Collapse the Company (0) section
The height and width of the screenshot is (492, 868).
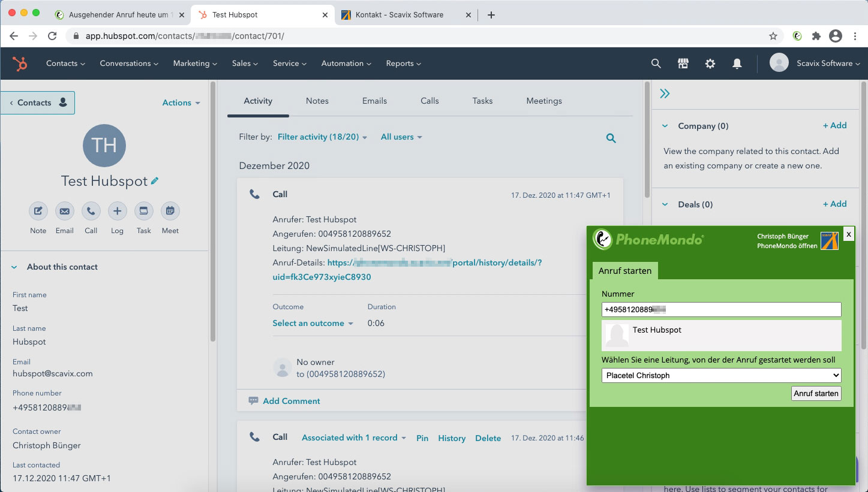coord(665,126)
